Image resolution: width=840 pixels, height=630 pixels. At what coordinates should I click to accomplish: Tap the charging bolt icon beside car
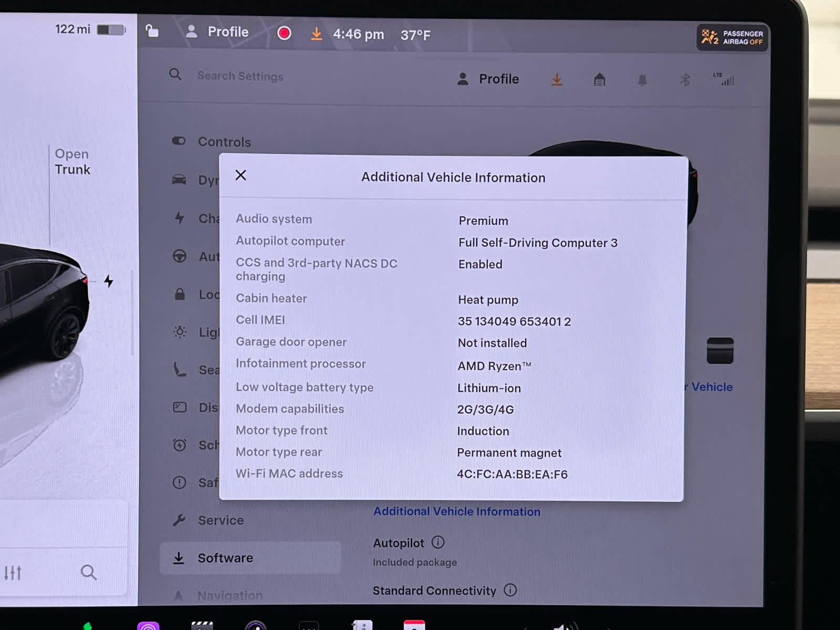(109, 281)
